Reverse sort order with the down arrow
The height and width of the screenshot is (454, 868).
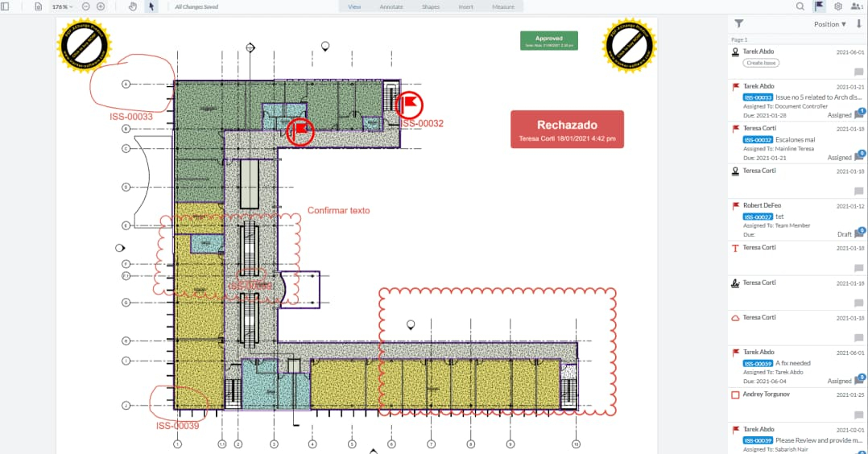[x=858, y=24]
